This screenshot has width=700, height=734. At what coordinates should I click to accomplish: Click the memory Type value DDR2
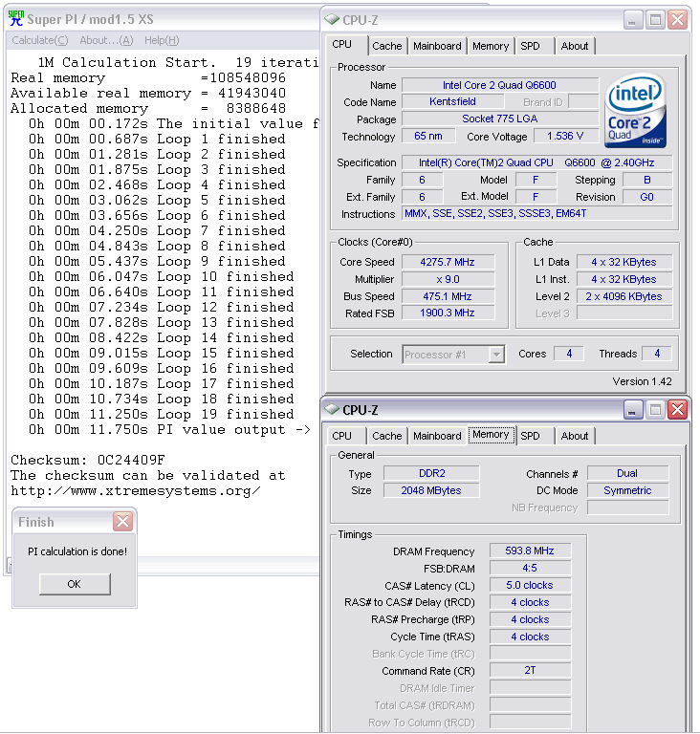(x=431, y=473)
